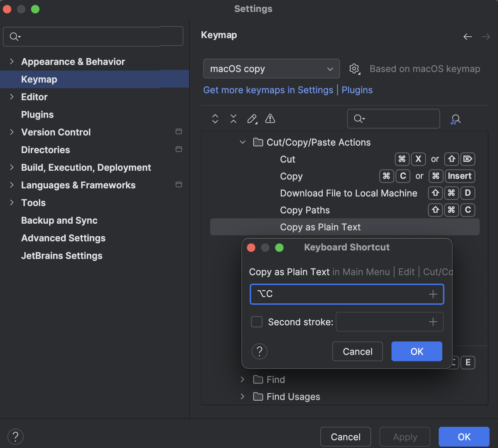Viewport: 498px width, 448px height.
Task: Open the keymap settings gear
Action: pos(354,69)
